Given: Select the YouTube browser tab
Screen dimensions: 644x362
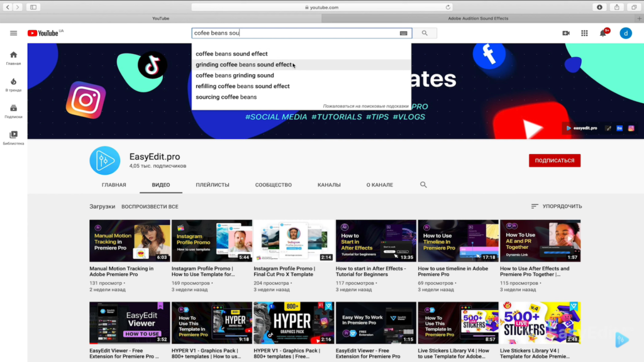Looking at the screenshot, I should pos(160,18).
